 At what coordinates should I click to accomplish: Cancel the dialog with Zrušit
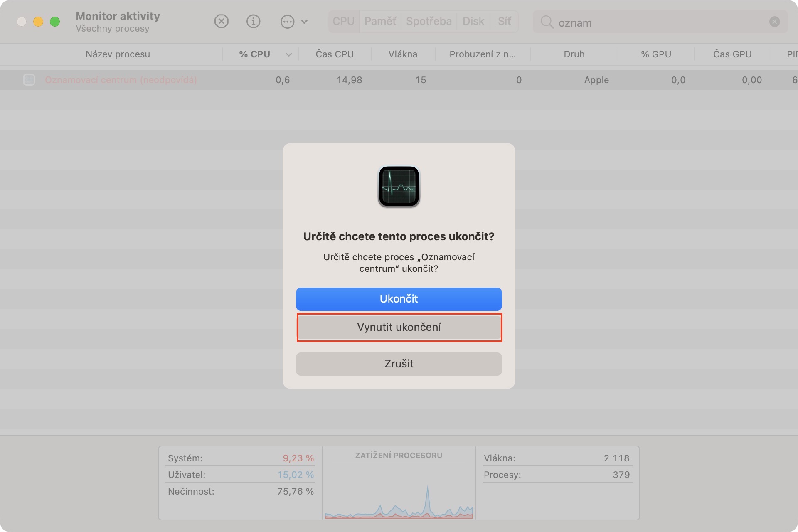(399, 364)
